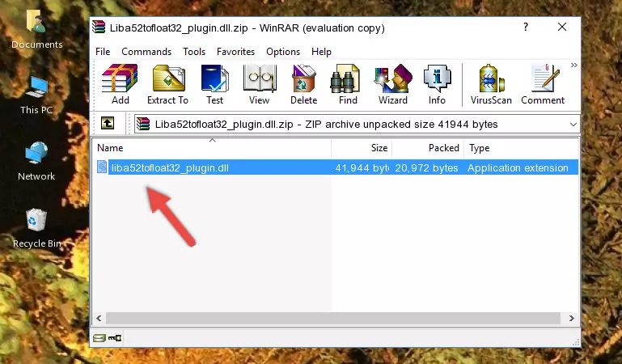The image size is (622, 364).
Task: Open the Comment tool
Action: [x=543, y=84]
